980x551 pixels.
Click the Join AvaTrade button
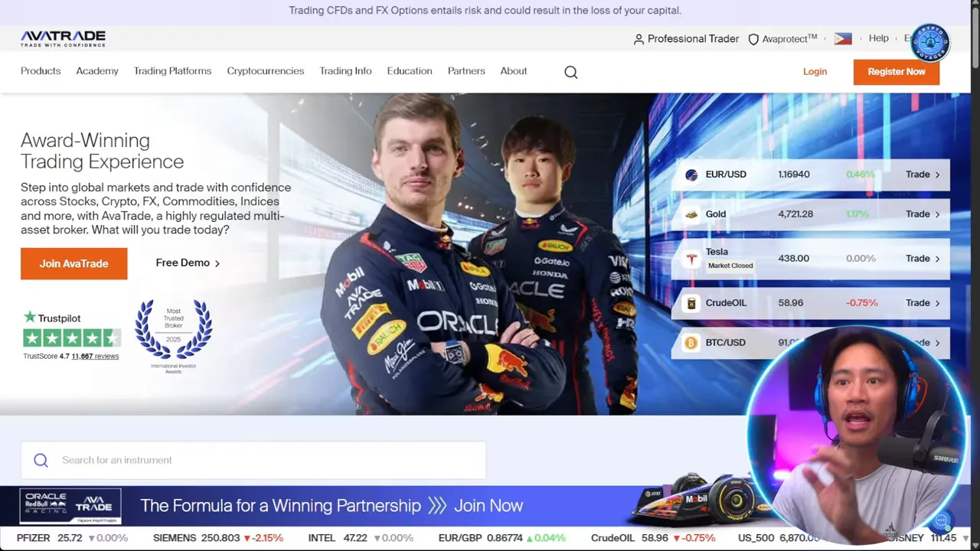74,263
